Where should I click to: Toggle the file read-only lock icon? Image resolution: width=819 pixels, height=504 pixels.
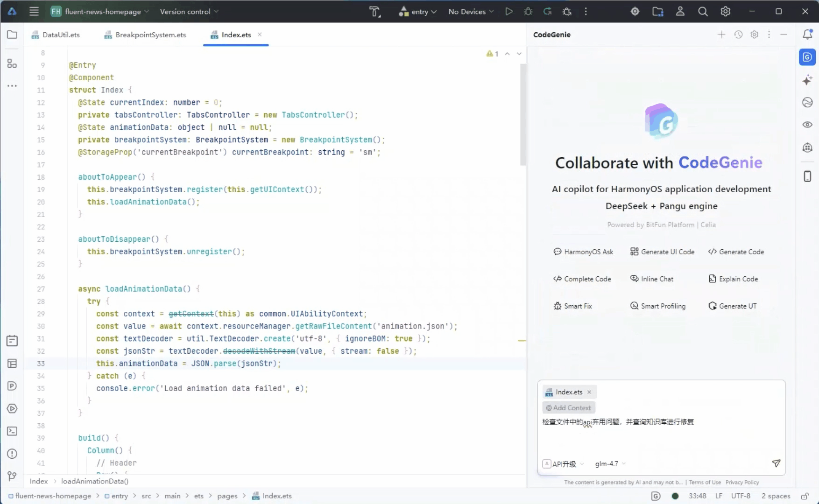tap(805, 496)
